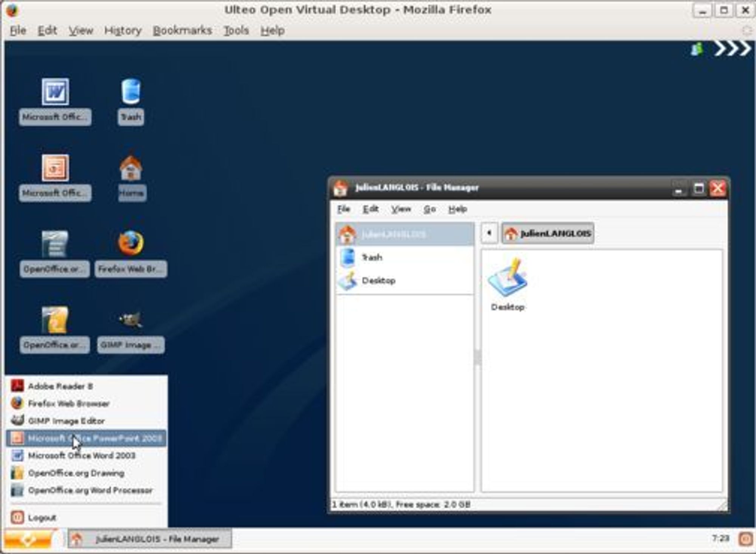Click the green icon beside the chevrons
Image resolution: width=756 pixels, height=554 pixels.
tap(697, 50)
